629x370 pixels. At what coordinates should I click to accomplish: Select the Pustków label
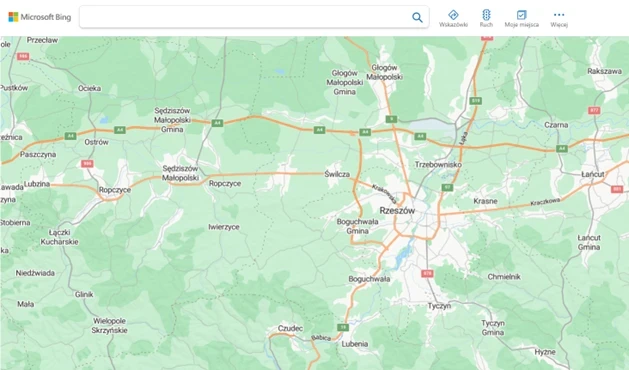click(14, 88)
